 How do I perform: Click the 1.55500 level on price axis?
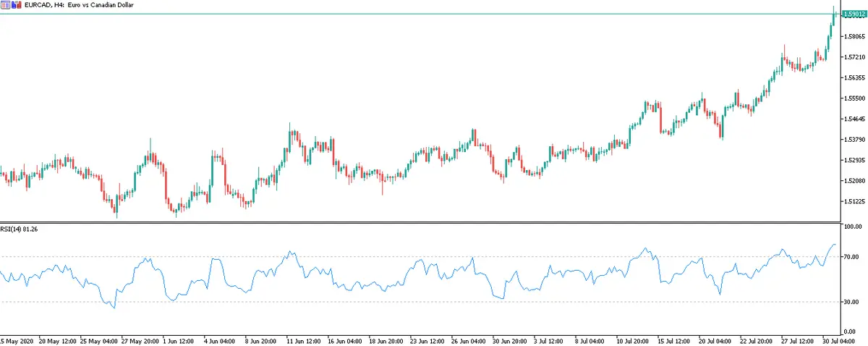[855, 98]
